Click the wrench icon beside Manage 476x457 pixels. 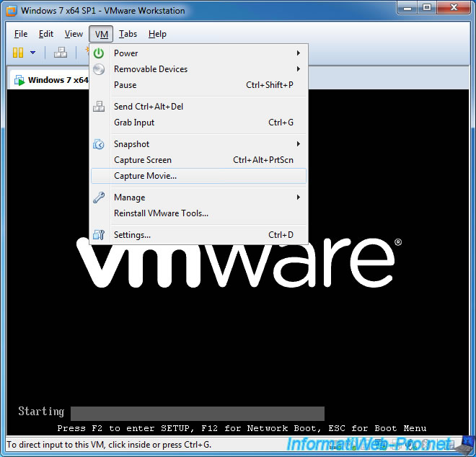(99, 198)
